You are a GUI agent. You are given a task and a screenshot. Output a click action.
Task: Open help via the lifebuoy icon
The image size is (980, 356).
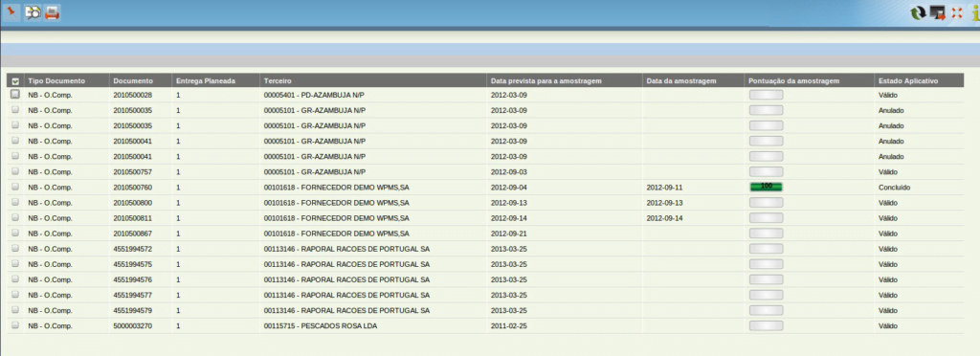[x=957, y=13]
